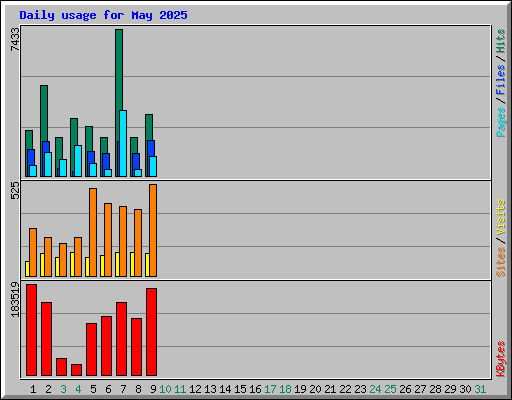Click the orange sites bar for day 5

(x=93, y=232)
